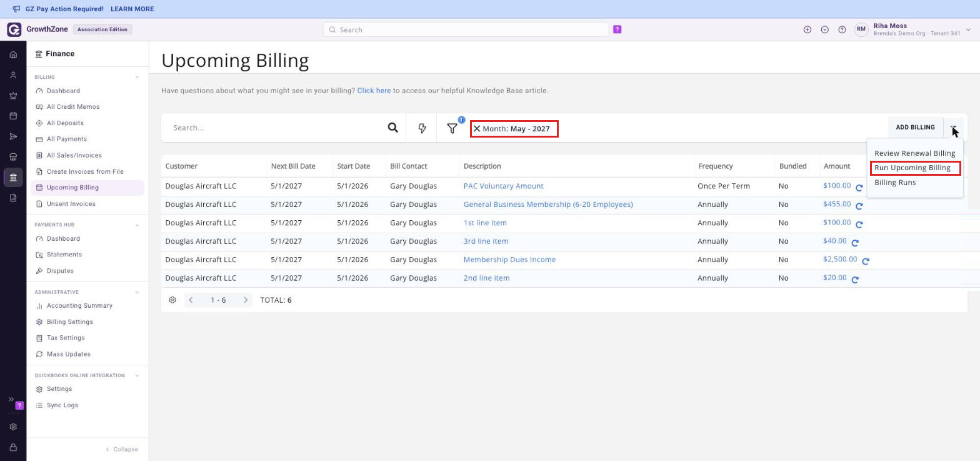
Task: Open the Riha Moss user menu chevron
Action: pos(969,29)
